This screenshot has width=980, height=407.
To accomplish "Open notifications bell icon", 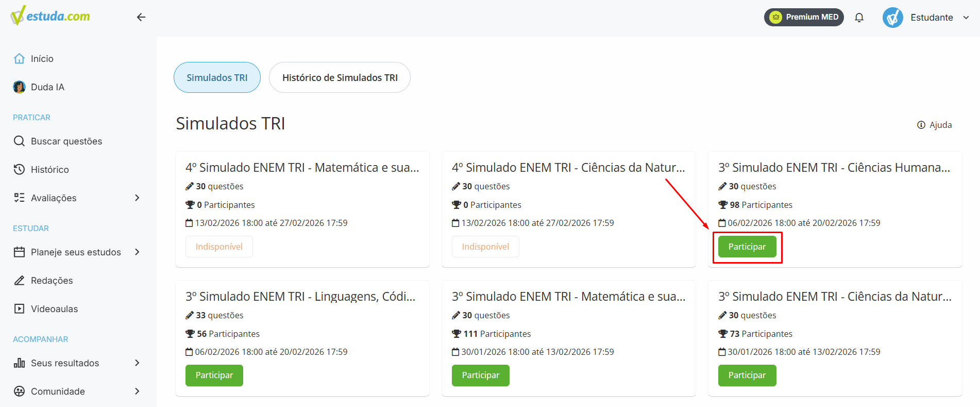I will point(859,18).
